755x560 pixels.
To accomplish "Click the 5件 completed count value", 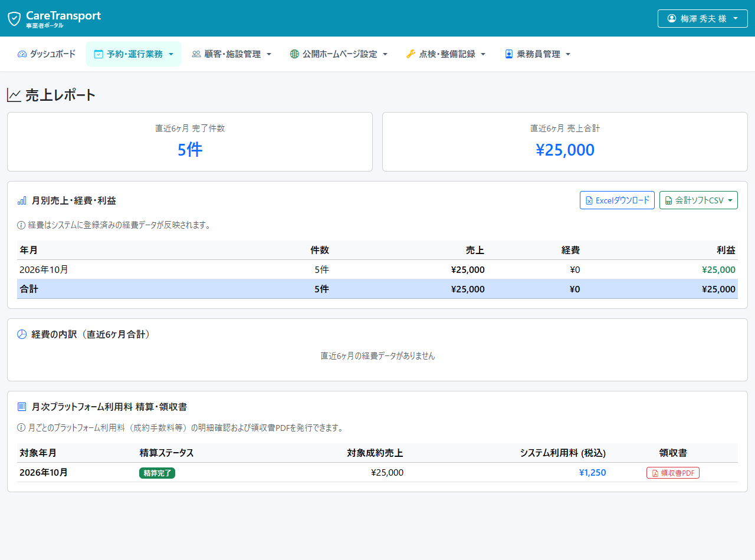I will point(190,150).
